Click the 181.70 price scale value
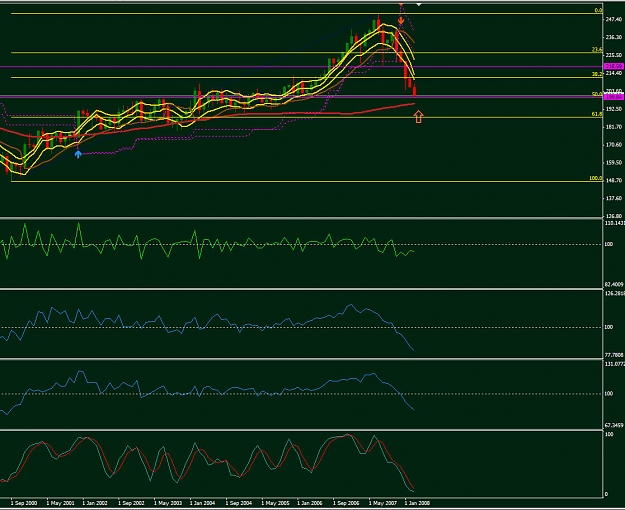625x510 pixels. click(614, 127)
